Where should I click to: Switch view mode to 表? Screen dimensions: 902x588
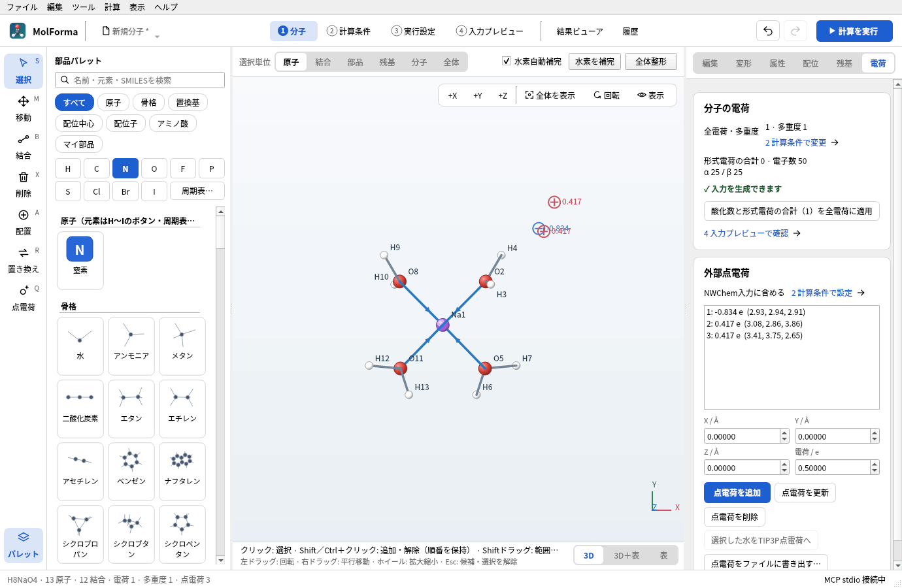pos(663,555)
